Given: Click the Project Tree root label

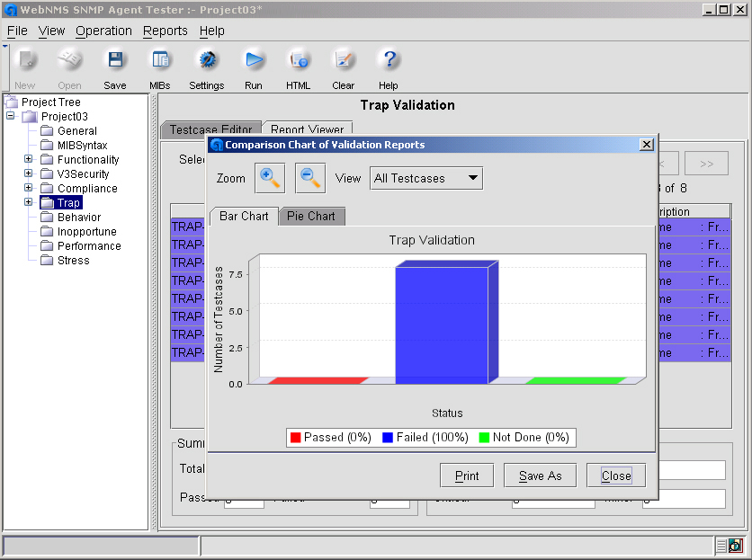Looking at the screenshot, I should (51, 102).
